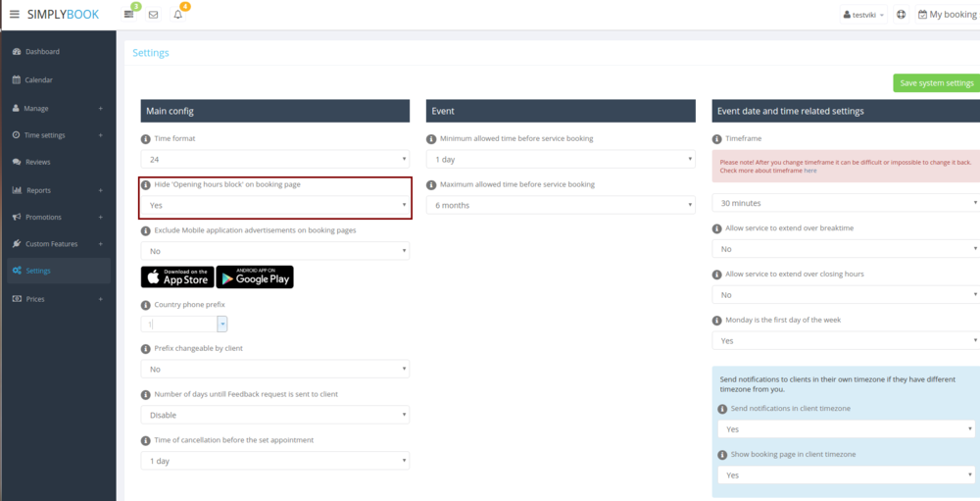Expand the Manage sidebar menu
This screenshot has height=501, width=980.
click(x=56, y=108)
